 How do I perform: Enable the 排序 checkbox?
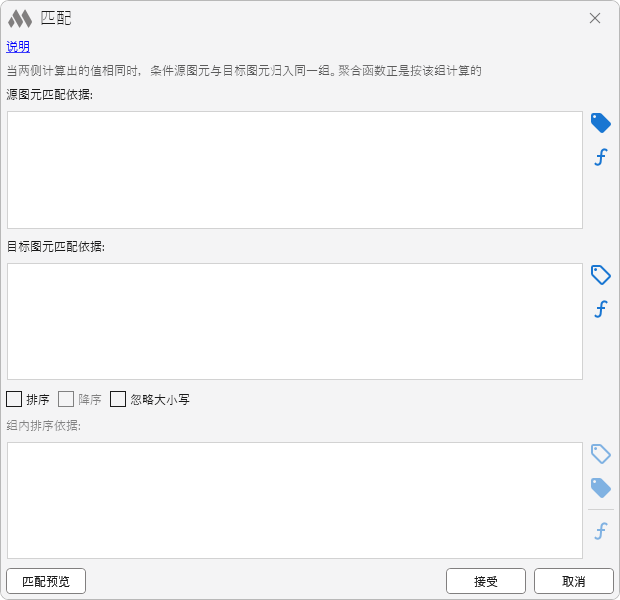(14, 399)
